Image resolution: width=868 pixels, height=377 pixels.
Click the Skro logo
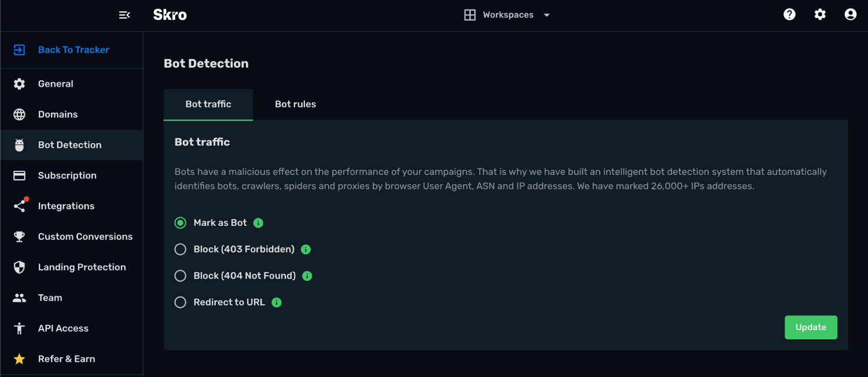click(170, 15)
